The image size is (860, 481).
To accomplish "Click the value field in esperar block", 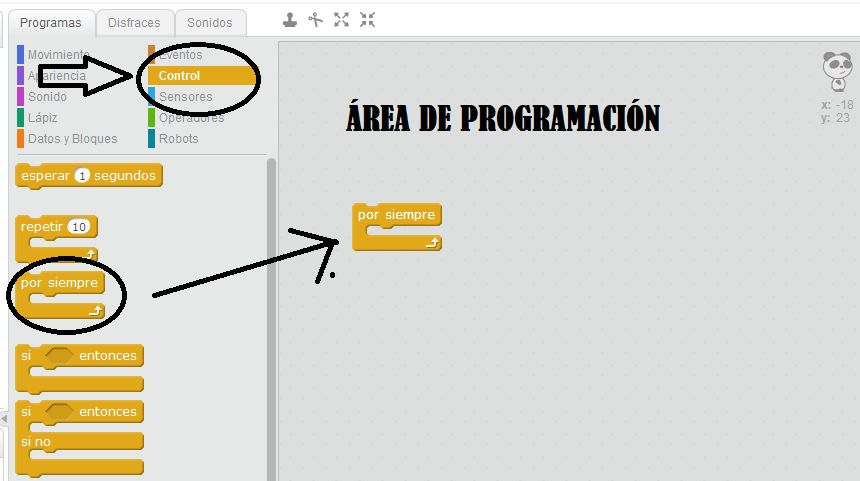I will (x=83, y=175).
